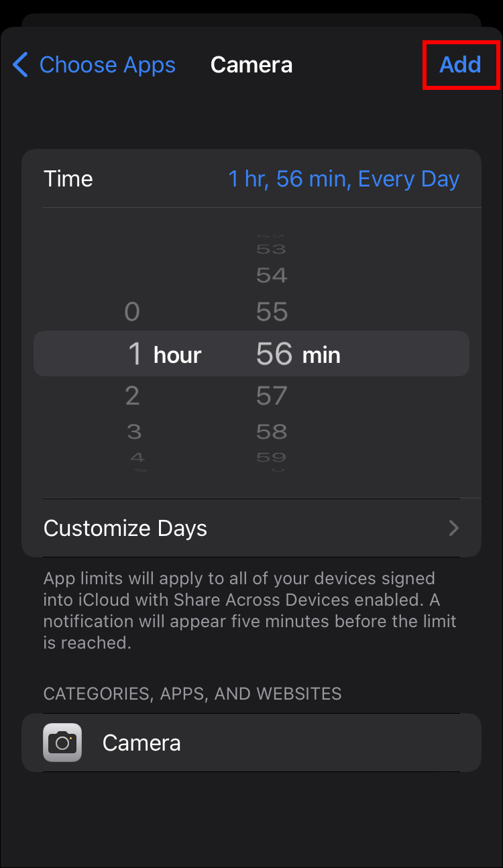This screenshot has height=868, width=503.
Task: Pick 3 in the hours wheel
Action: click(x=134, y=431)
